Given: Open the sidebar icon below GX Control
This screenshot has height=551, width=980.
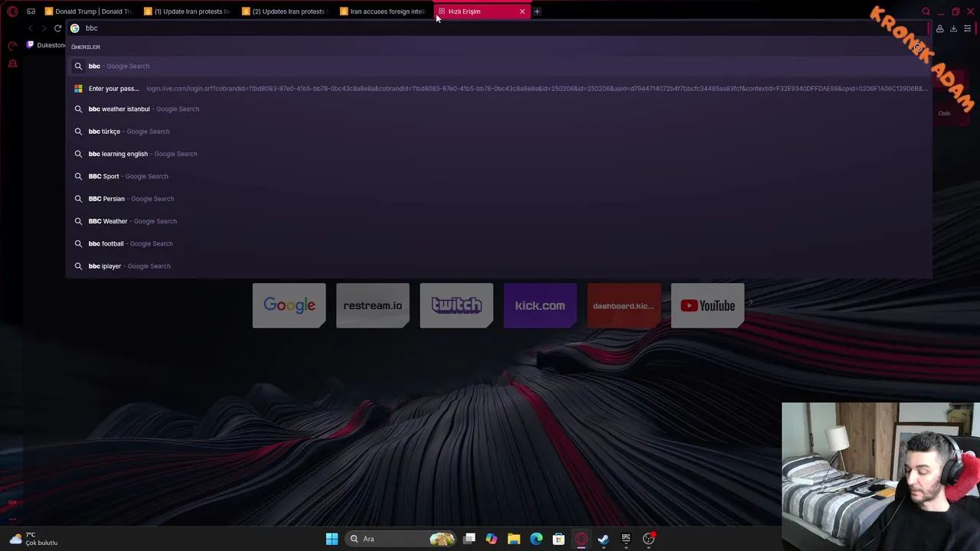Looking at the screenshot, I should click(x=12, y=64).
